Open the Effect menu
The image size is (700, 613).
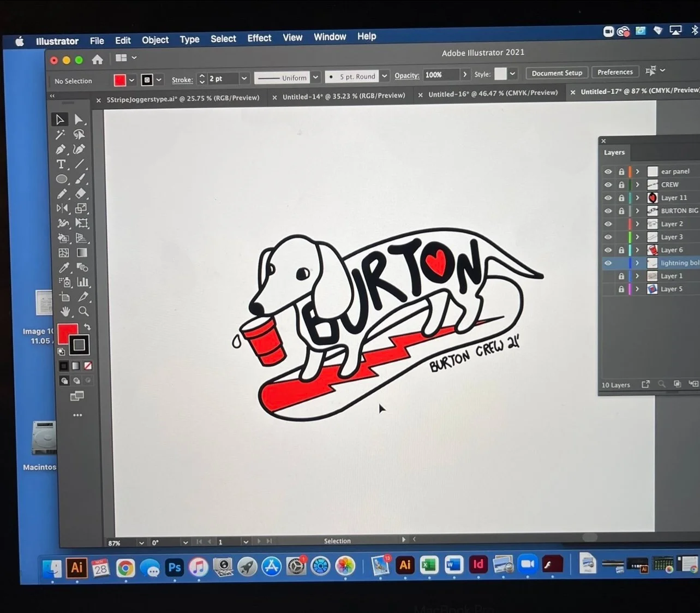pos(259,38)
